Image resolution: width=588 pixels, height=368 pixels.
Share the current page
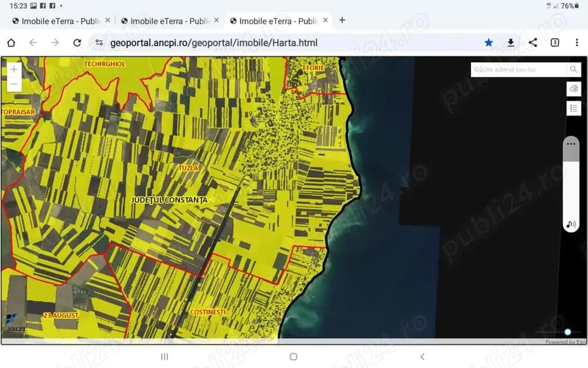(533, 42)
